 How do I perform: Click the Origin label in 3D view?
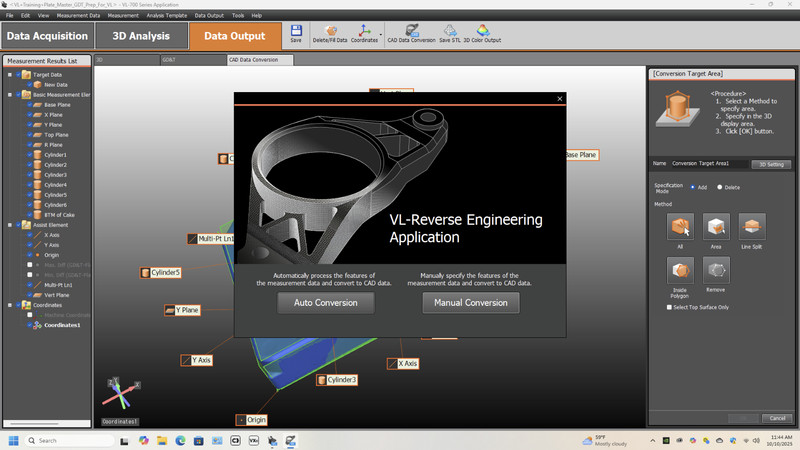pyautogui.click(x=252, y=419)
